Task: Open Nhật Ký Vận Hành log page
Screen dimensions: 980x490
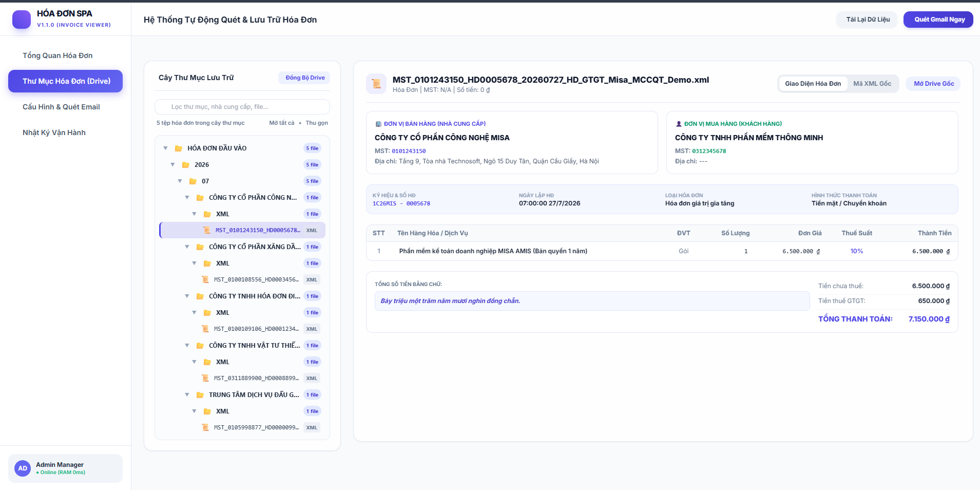Action: tap(65, 133)
